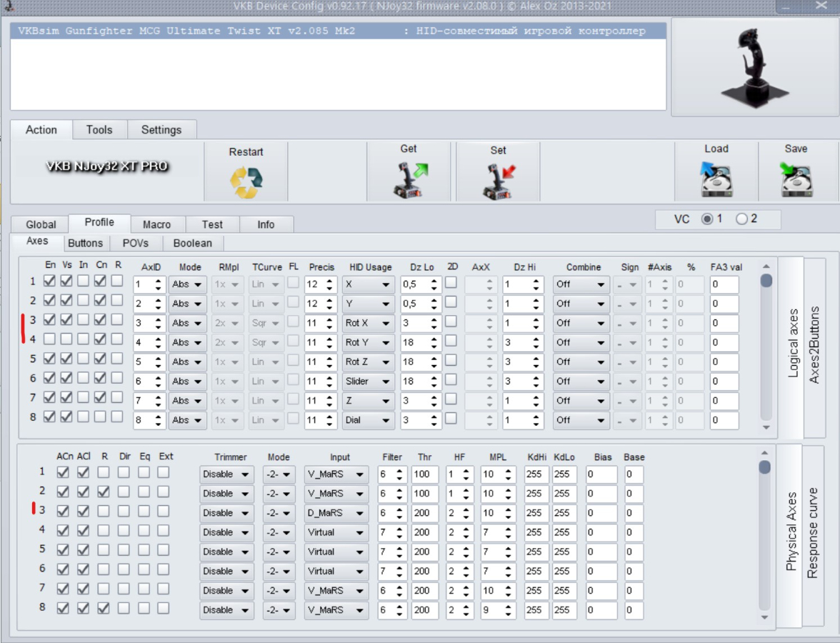Open HID Usage dropdown showing Rot X
This screenshot has height=643, width=840.
368,323
